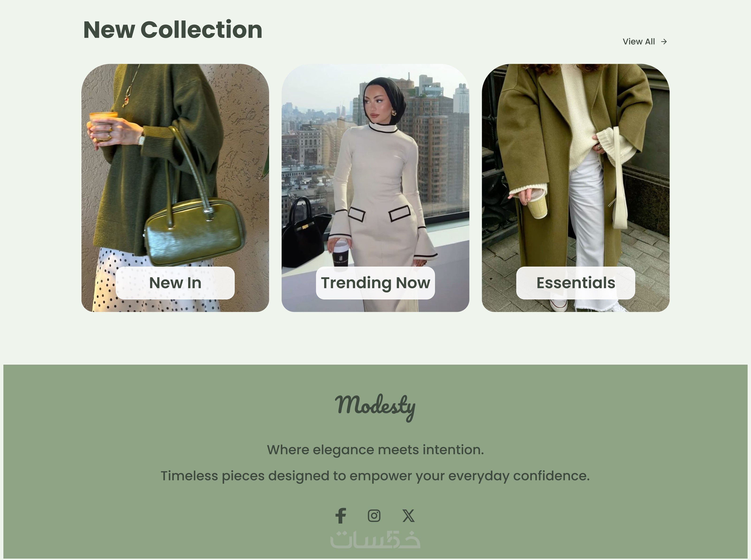Click the Arabic watermark logo at footer bottom
Screen dimensions: 751x560
(x=375, y=540)
